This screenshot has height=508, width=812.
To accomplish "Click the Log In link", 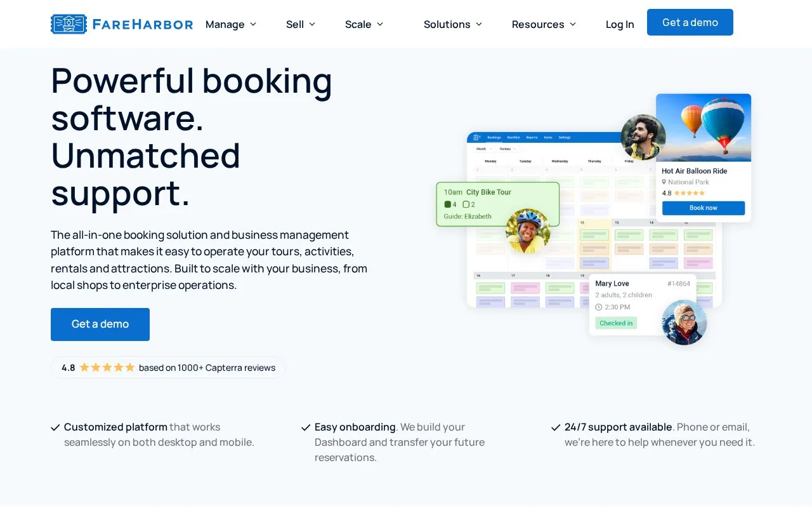I will 620,24.
